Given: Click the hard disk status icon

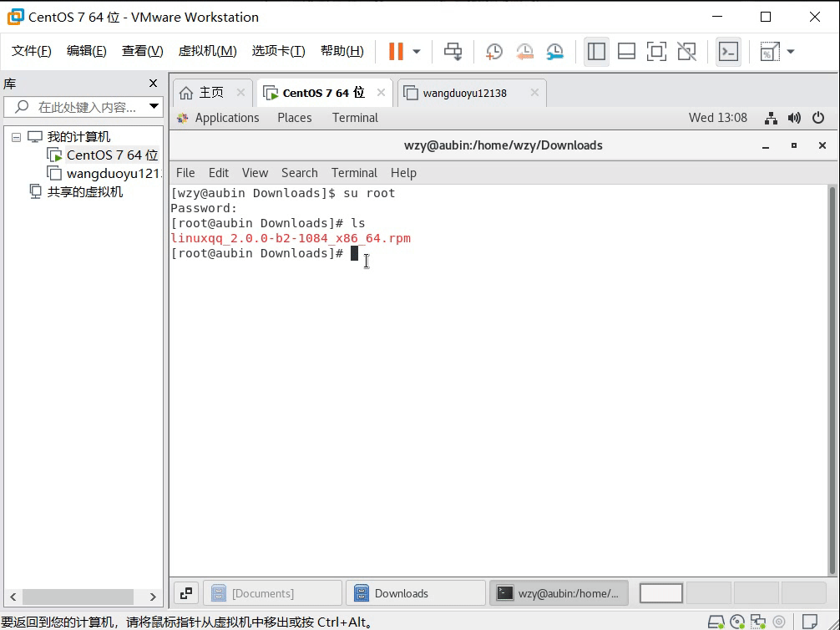Looking at the screenshot, I should (716, 622).
